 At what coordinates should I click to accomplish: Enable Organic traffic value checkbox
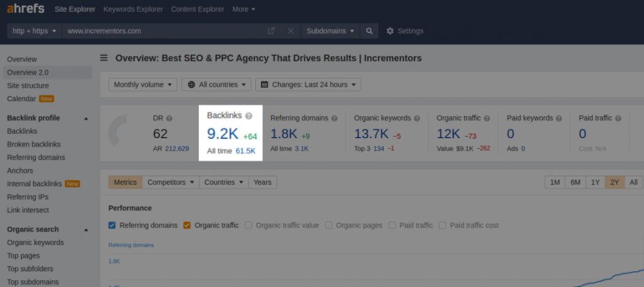tap(248, 225)
